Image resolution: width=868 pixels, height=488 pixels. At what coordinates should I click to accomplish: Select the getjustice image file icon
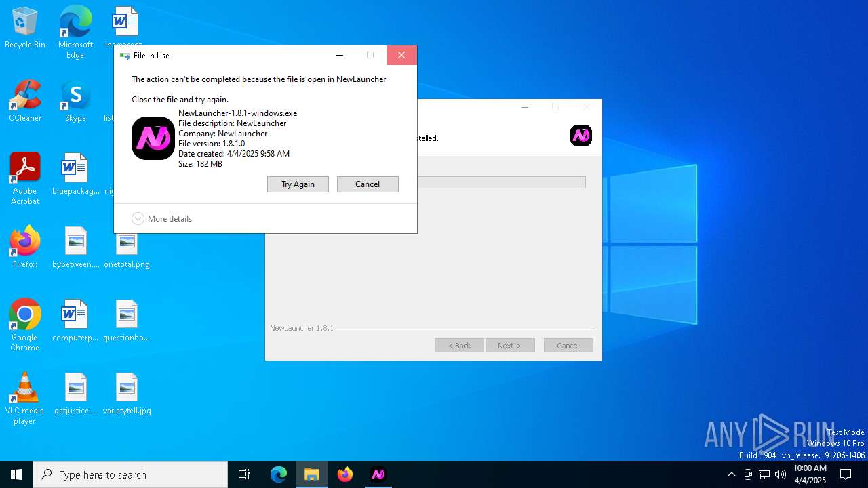coord(75,394)
